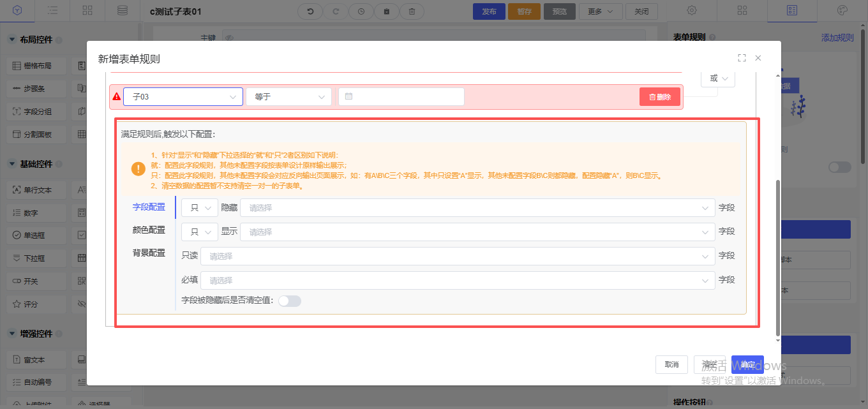Toggle the switch in the right panel

pyautogui.click(x=839, y=167)
